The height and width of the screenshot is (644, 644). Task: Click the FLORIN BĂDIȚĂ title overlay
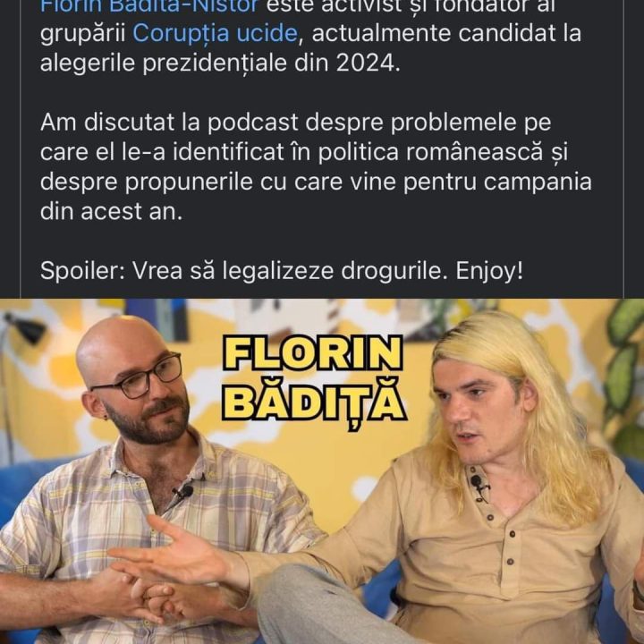tap(314, 379)
